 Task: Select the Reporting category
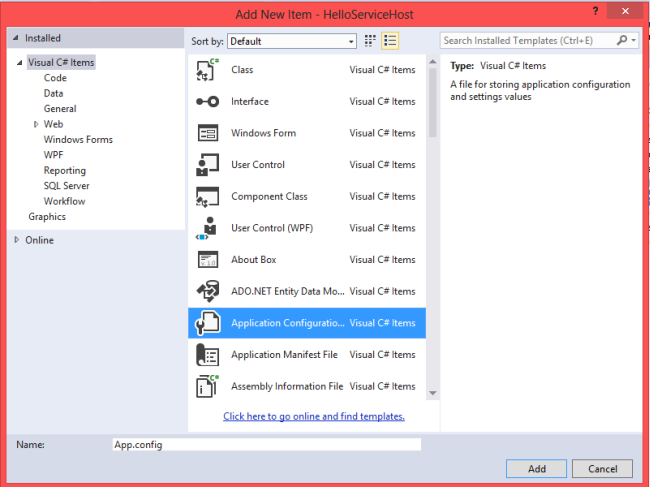click(x=65, y=170)
